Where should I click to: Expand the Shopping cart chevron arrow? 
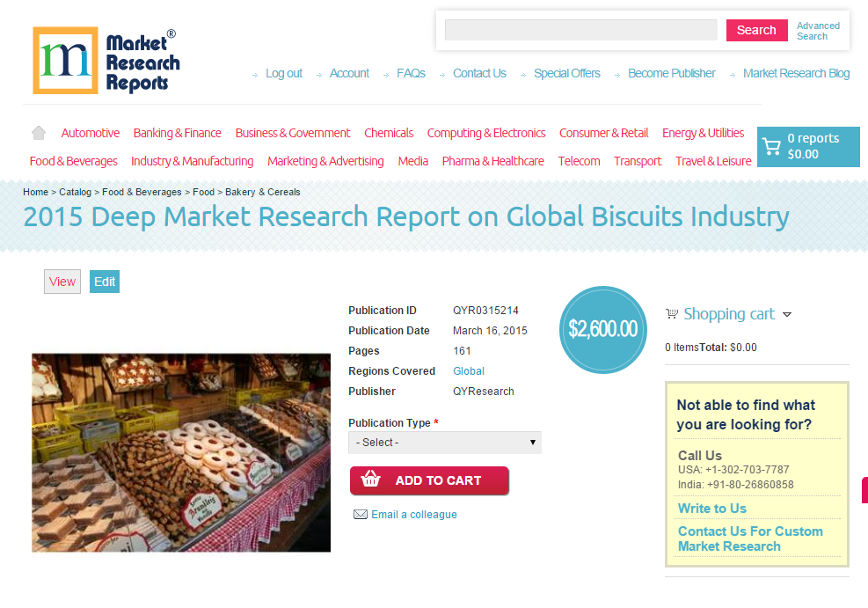[788, 314]
